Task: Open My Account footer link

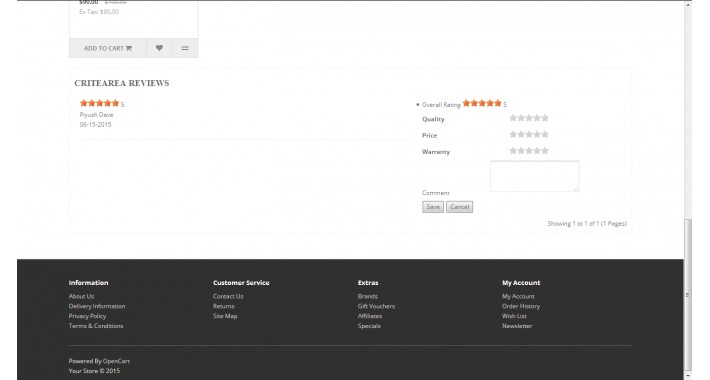Action: [518, 296]
